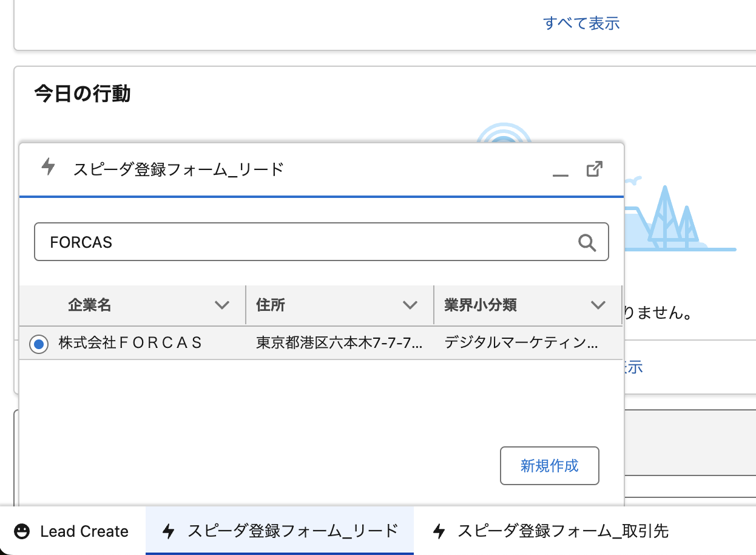
Task: Pop out the スピーダ登録フォーム_リード panel
Action: (x=595, y=169)
